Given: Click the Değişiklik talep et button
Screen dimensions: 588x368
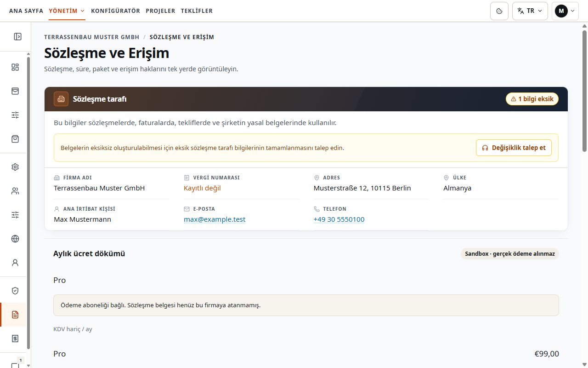Looking at the screenshot, I should pos(514,148).
